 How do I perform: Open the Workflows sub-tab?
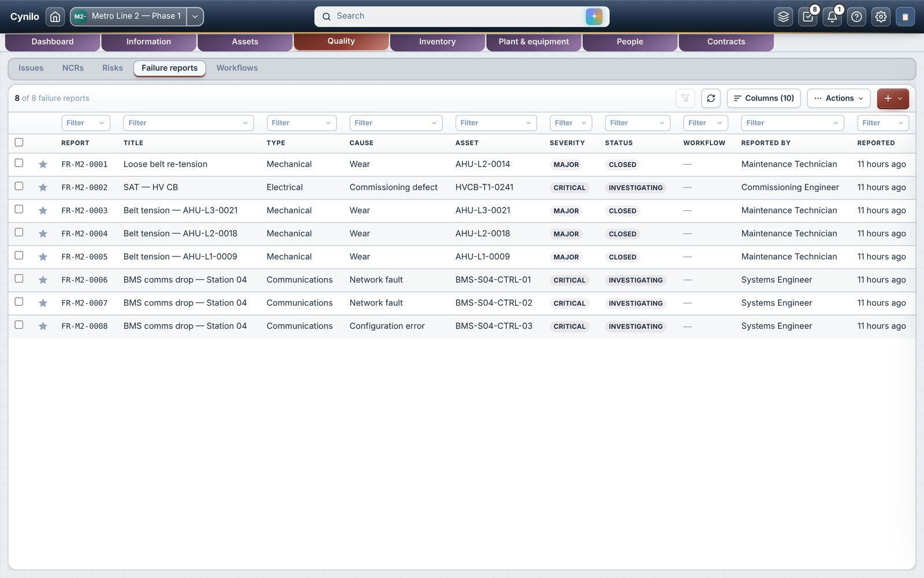point(237,68)
